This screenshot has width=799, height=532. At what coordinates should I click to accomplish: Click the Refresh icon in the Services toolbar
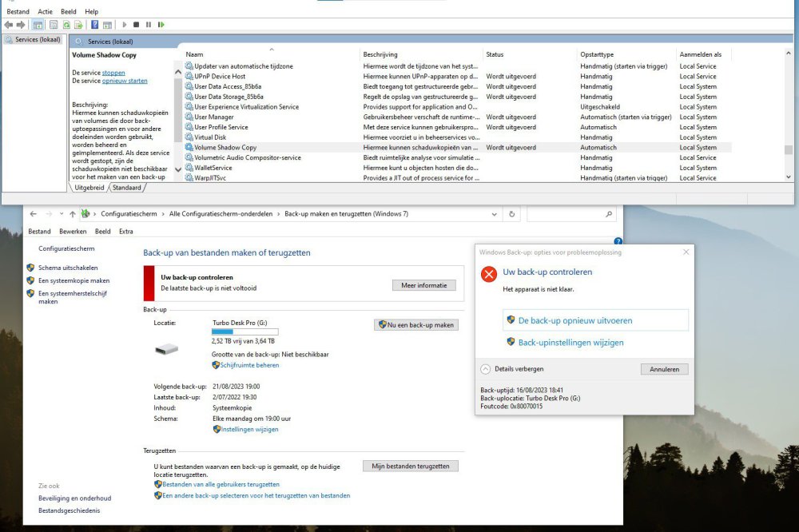67,24
